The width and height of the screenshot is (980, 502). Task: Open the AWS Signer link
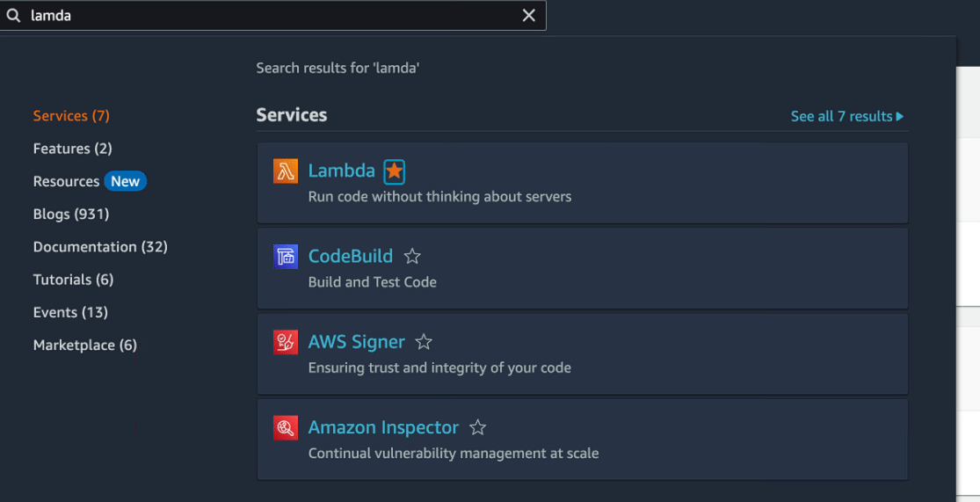pyautogui.click(x=356, y=342)
